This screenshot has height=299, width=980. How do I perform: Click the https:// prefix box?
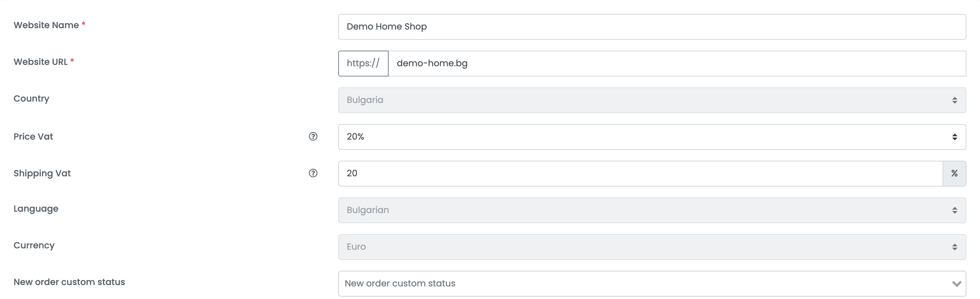coord(363,64)
